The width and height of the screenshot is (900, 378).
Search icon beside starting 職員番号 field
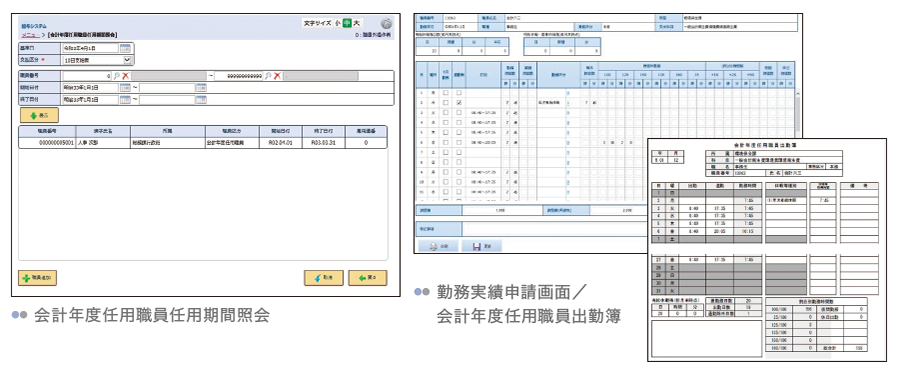(x=117, y=76)
